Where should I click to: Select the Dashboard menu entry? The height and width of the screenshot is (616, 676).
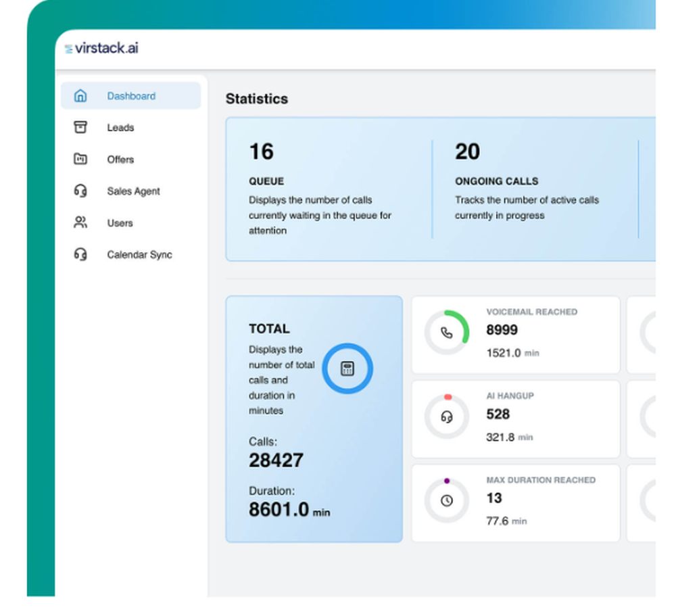click(130, 95)
